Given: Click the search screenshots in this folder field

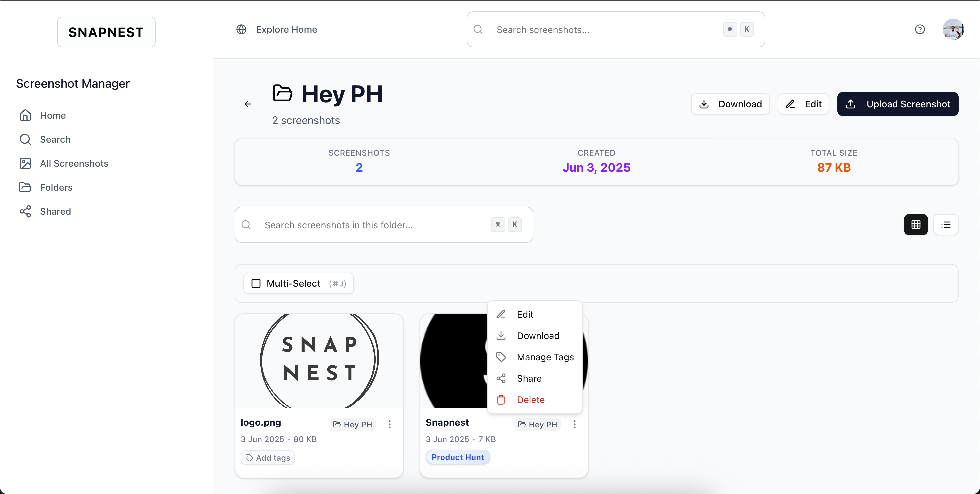Looking at the screenshot, I should tap(361, 225).
